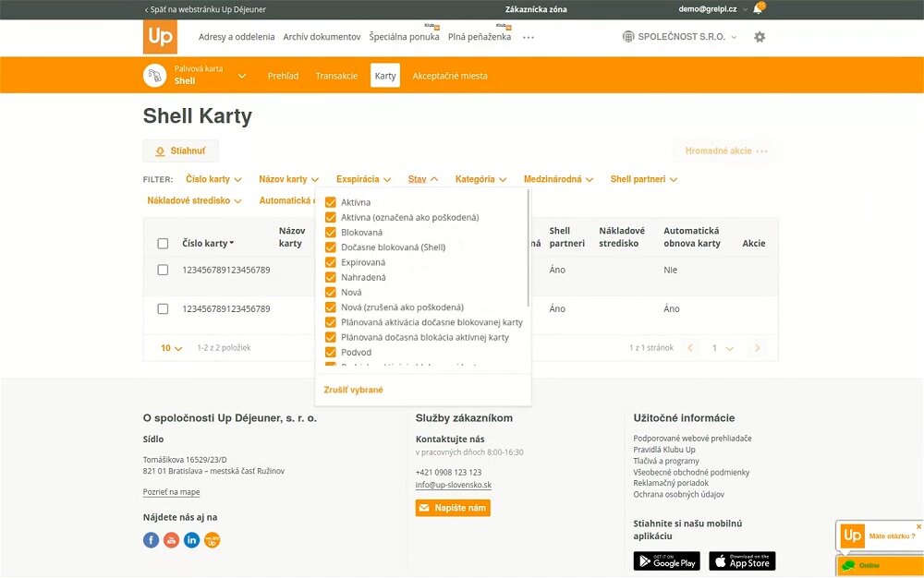
Task: Go back to Up Déjeuner website
Action: click(x=205, y=9)
